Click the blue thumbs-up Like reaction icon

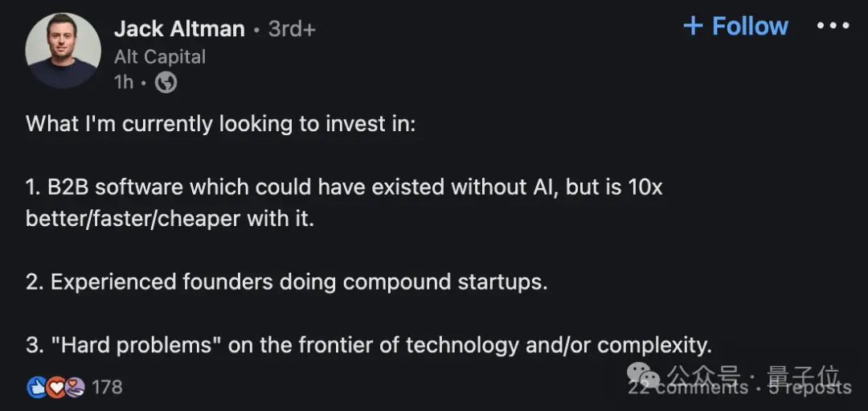36,387
